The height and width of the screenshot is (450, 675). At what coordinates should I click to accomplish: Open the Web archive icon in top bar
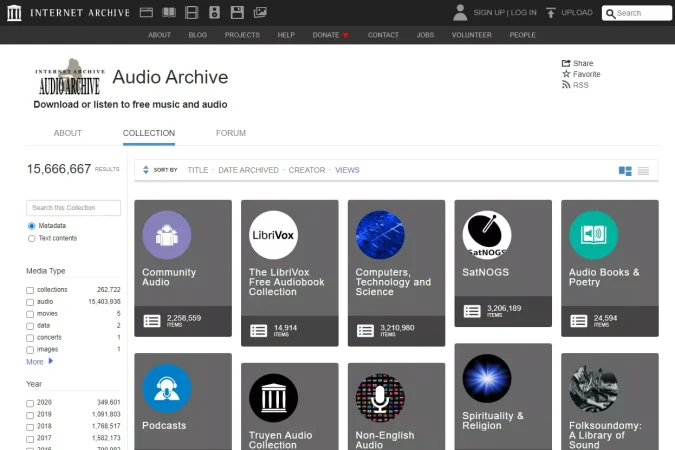(x=146, y=12)
